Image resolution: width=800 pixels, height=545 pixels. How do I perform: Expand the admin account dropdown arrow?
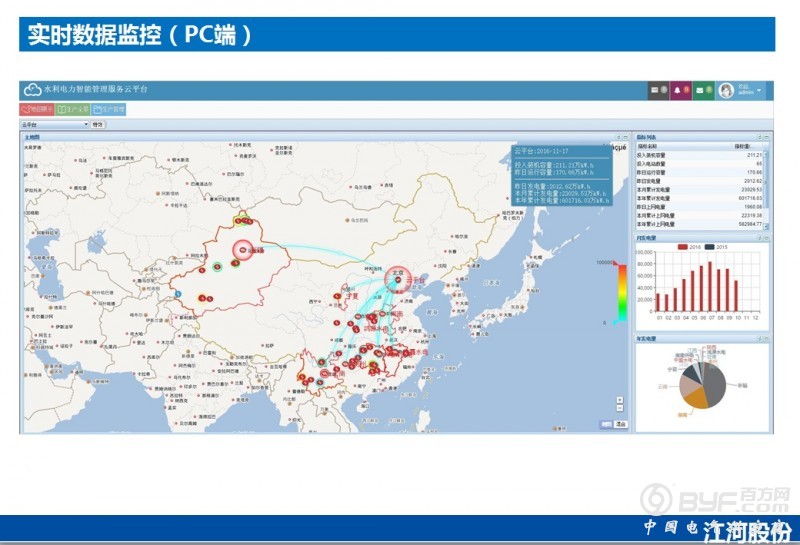(759, 91)
